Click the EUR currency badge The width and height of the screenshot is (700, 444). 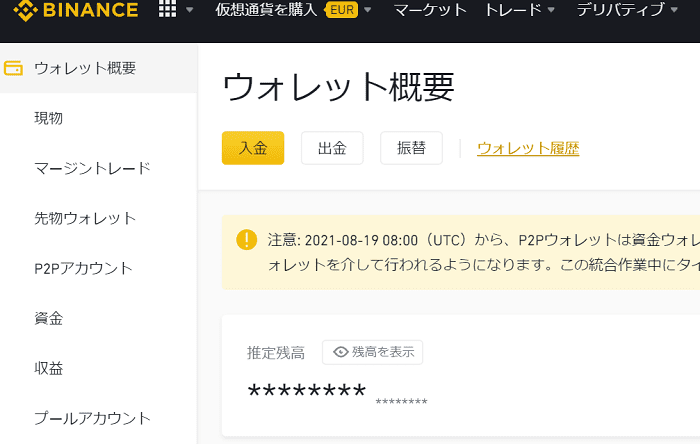342,9
